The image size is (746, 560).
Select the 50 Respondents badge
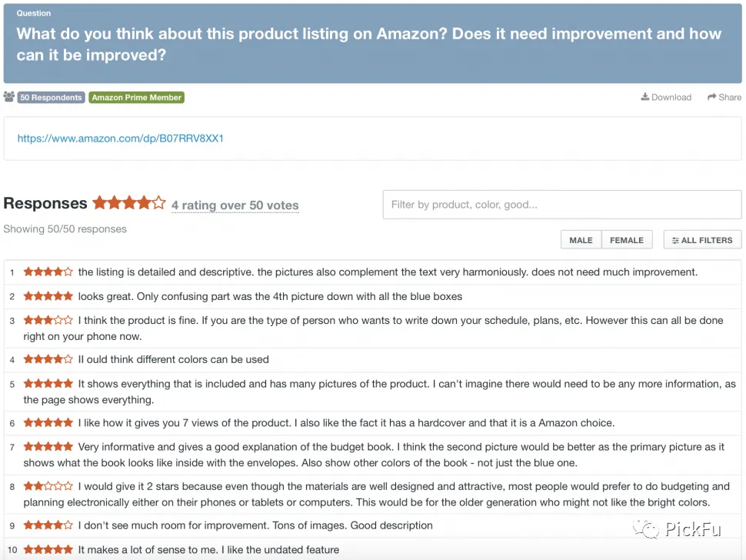(51, 98)
